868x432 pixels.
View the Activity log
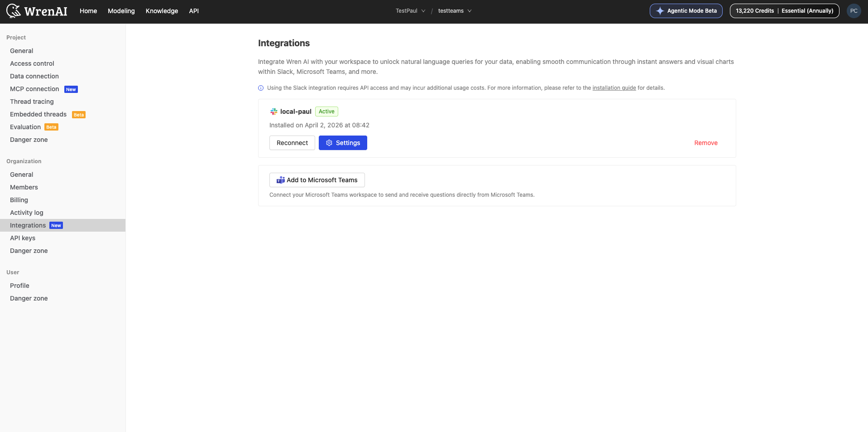62,213
